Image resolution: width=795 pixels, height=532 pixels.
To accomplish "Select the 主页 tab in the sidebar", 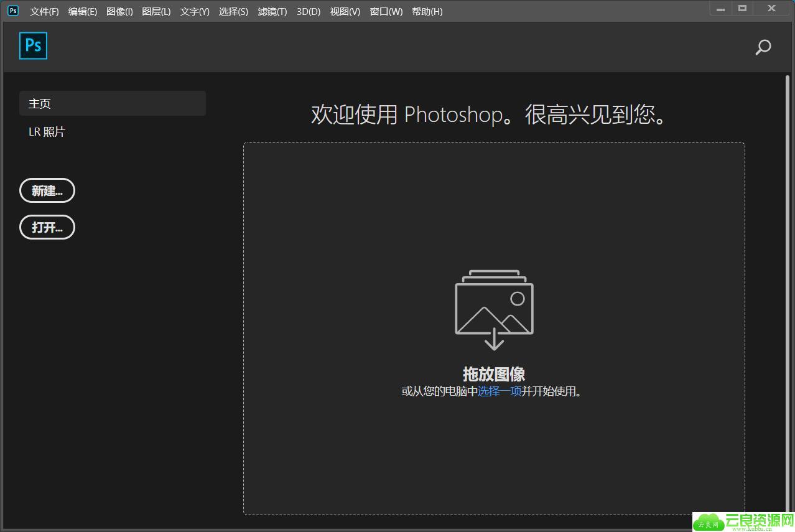I will [x=112, y=103].
